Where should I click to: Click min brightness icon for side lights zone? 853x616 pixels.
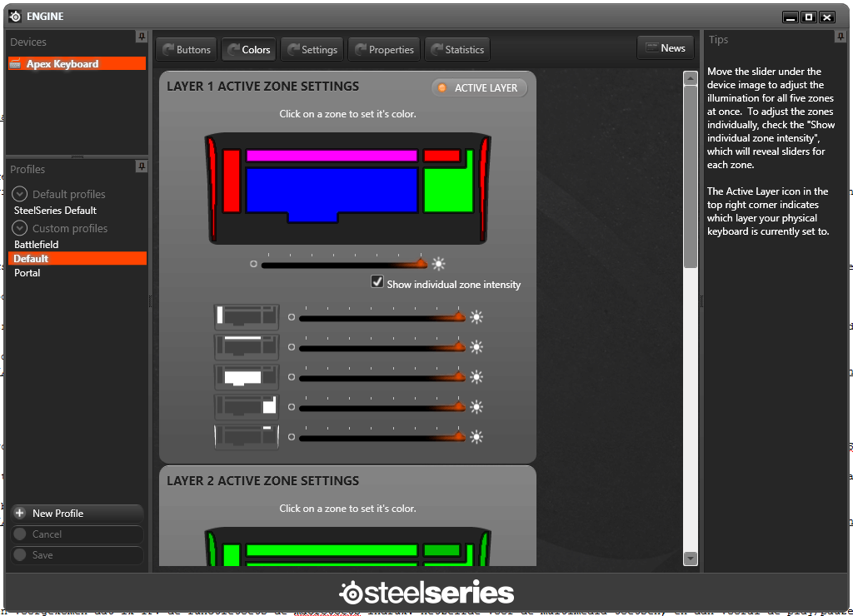click(292, 437)
